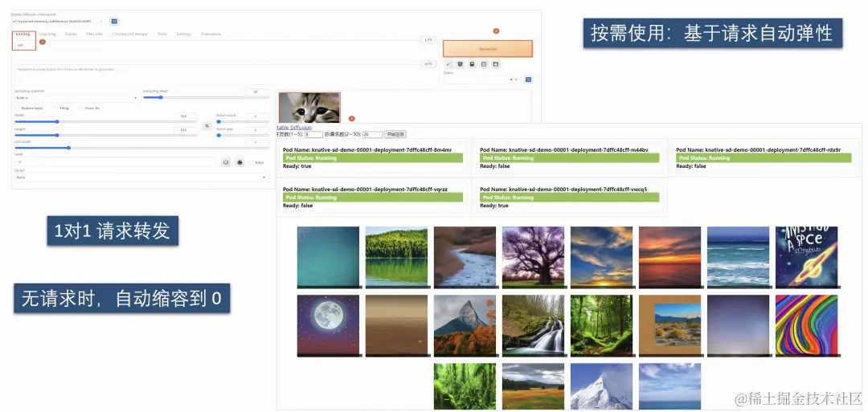Click the Seed input field
The width and height of the screenshot is (868, 412).
click(x=115, y=162)
